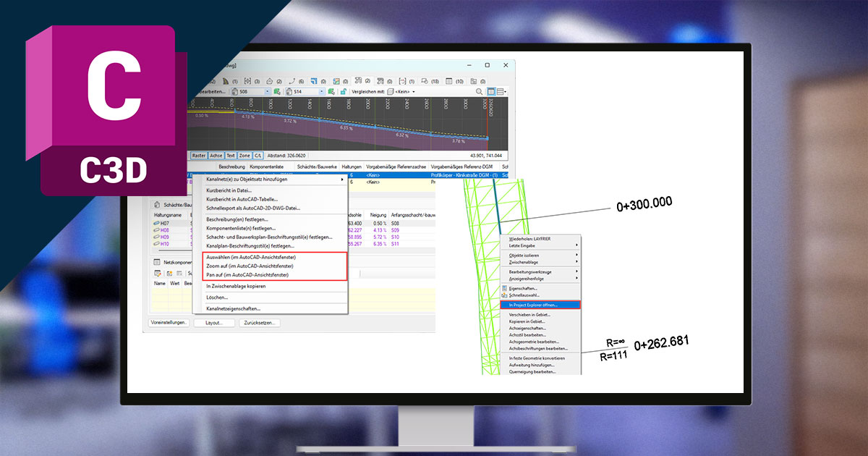The width and height of the screenshot is (868, 456).
Task: Open the S14 end structure dropdown
Action: point(320,92)
